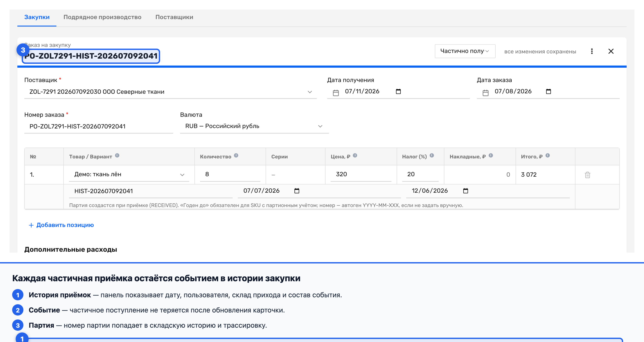The height and width of the screenshot is (342, 644).
Task: Show info tooltip for Налог (%) column
Action: click(432, 156)
